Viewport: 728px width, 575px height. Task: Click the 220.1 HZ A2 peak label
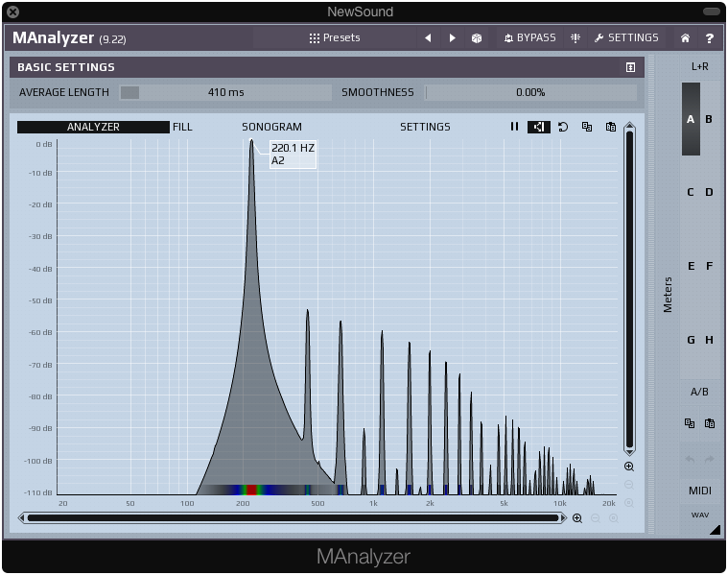click(x=293, y=155)
